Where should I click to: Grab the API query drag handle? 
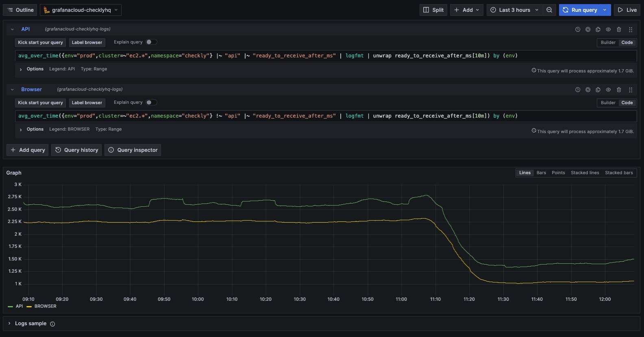click(631, 29)
